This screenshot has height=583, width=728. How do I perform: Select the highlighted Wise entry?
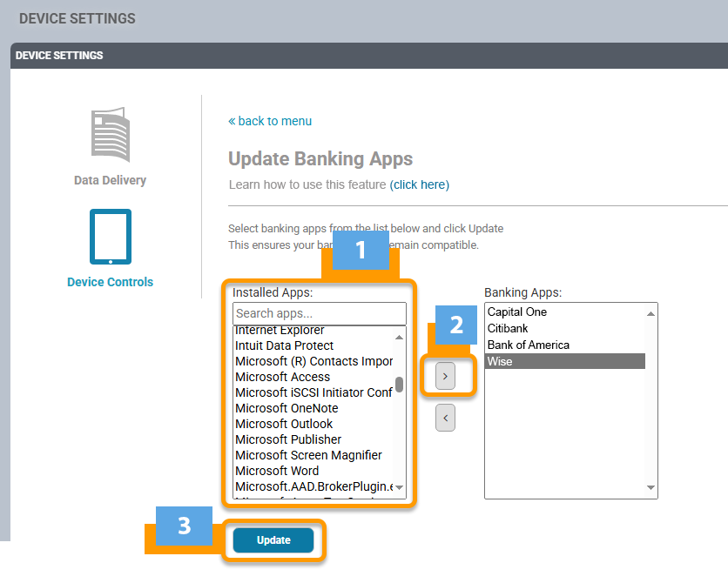(x=565, y=361)
